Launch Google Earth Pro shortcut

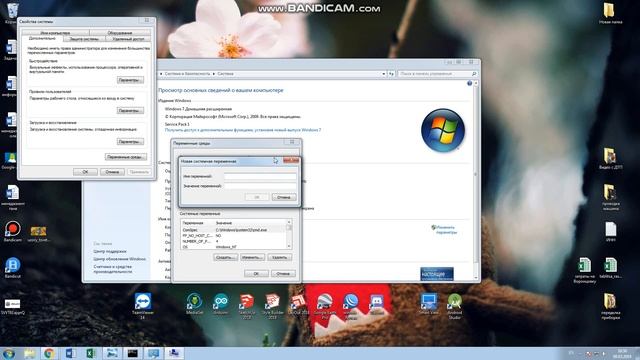(325, 305)
